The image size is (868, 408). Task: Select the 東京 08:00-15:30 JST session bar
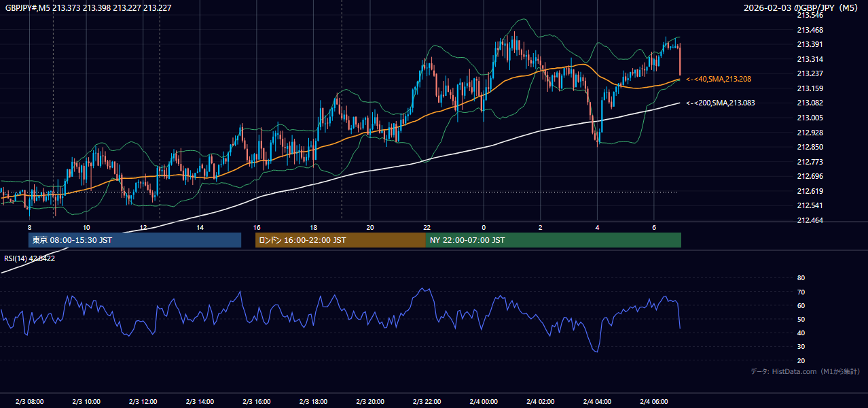click(134, 240)
